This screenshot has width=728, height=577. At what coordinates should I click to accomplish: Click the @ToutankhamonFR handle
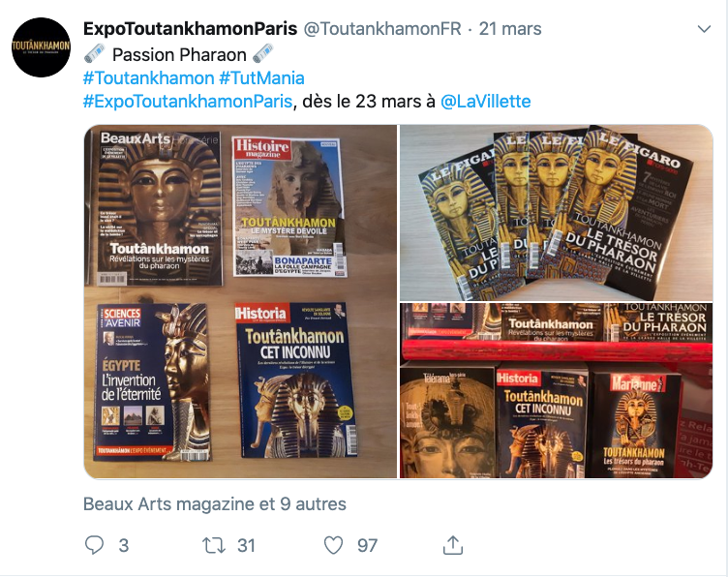pos(382,29)
